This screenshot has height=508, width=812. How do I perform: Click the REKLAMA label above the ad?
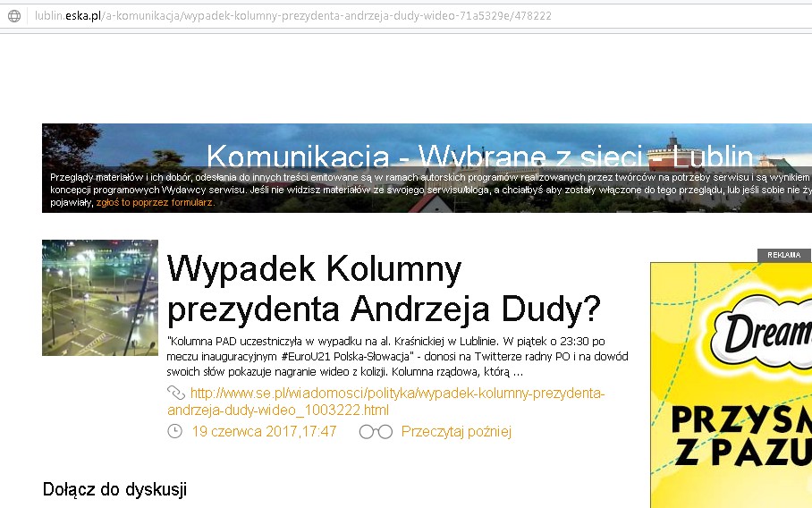pos(784,255)
